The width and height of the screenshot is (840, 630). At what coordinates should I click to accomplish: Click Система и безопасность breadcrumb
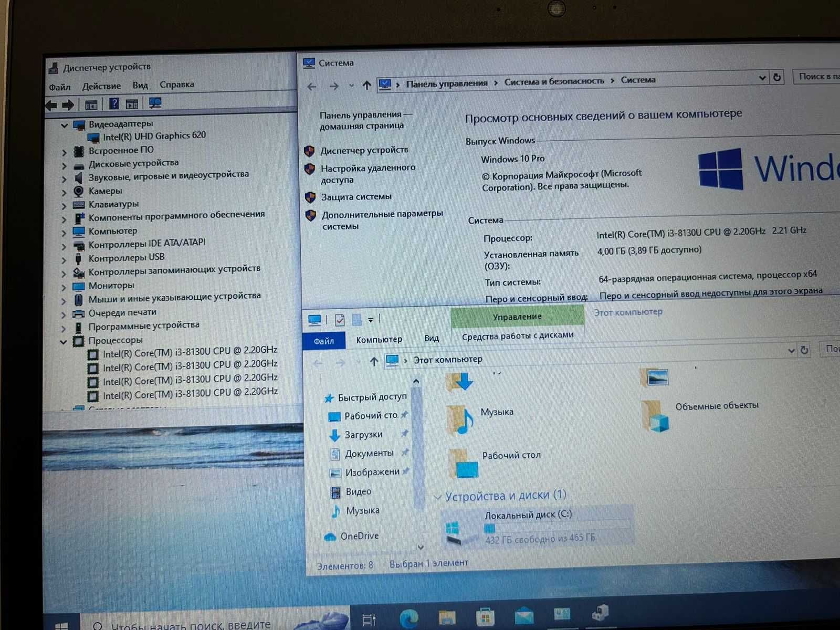(x=554, y=81)
